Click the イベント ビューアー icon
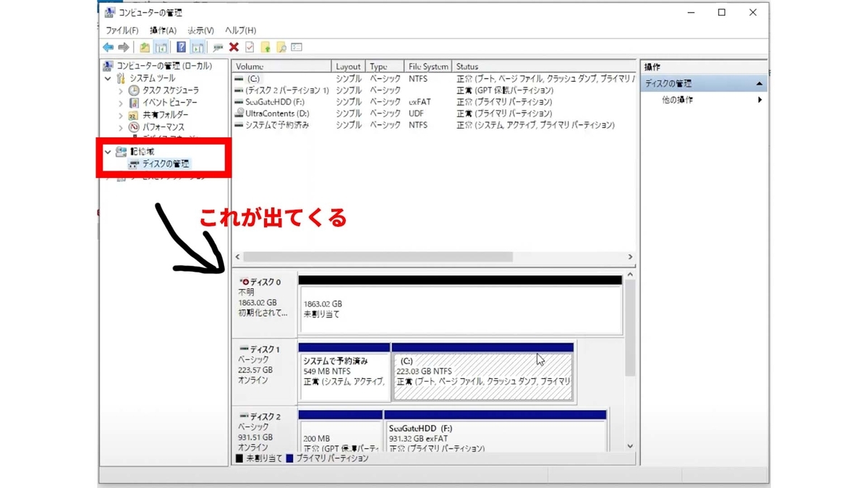Image resolution: width=868 pixels, height=488 pixels. click(134, 103)
